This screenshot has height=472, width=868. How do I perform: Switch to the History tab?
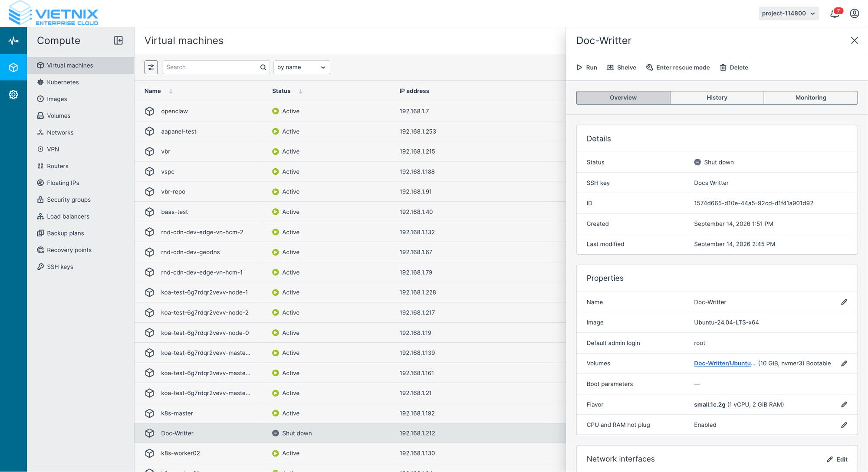coord(717,98)
